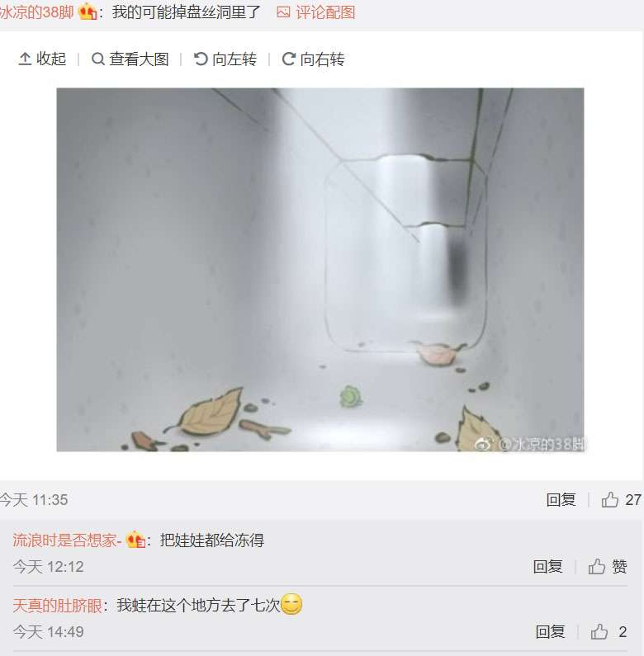644x656 pixels.
Task: Click the 评论配图 picture icon
Action: click(x=283, y=12)
